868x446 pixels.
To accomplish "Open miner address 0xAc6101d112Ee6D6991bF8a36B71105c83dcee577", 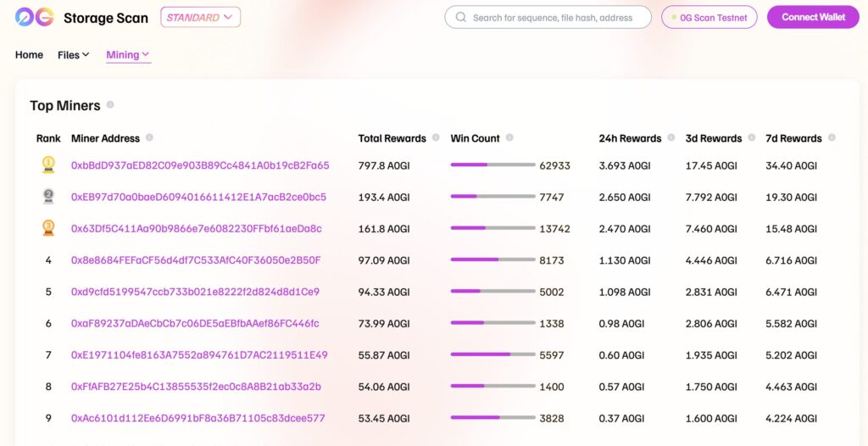I will pyautogui.click(x=198, y=418).
